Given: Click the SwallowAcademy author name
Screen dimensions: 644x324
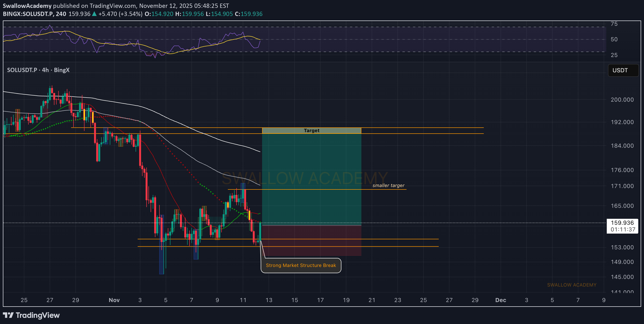Looking at the screenshot, I should (27, 5).
